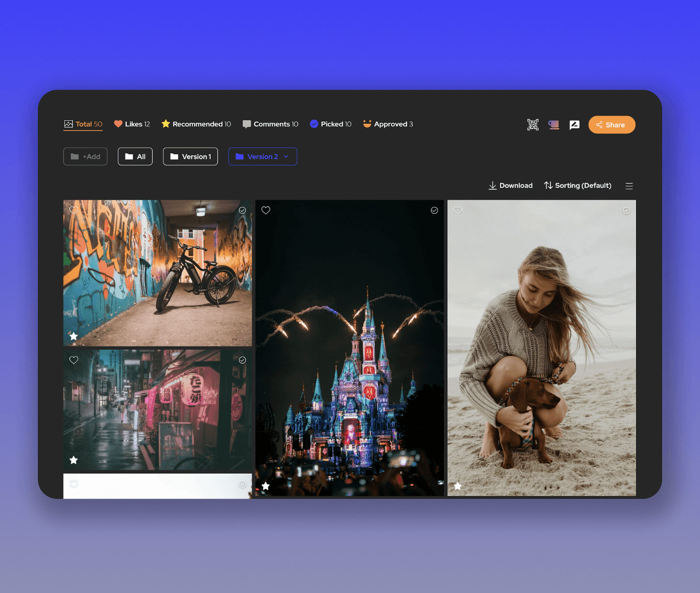Click the Download button
The image size is (700, 593).
coord(510,186)
